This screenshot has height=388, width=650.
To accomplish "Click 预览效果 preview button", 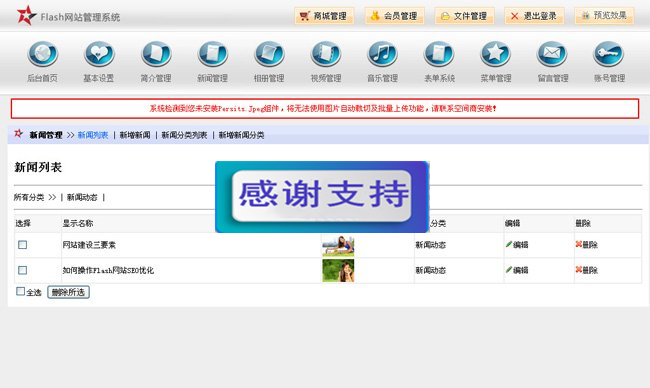I will (604, 16).
